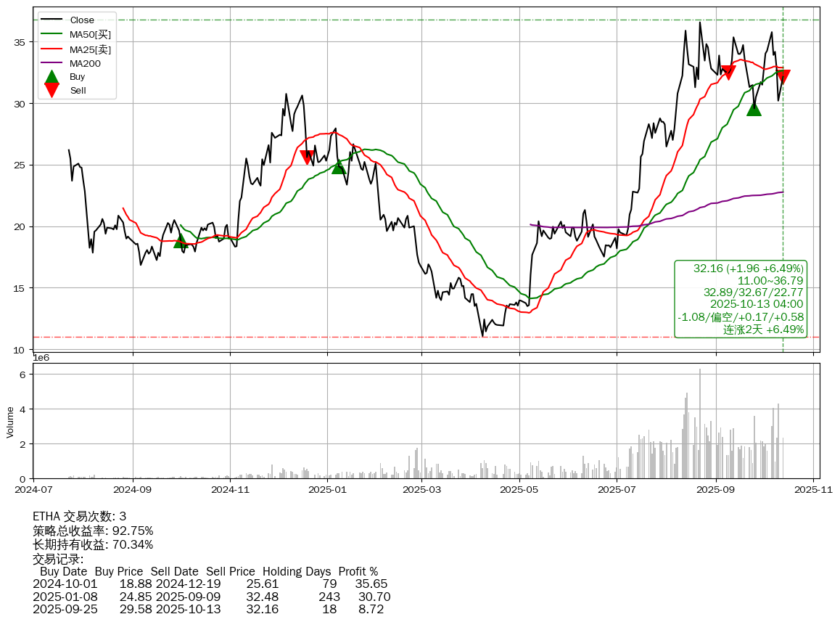Select the MA50[买] legend entry
The image size is (840, 622).
pos(90,34)
